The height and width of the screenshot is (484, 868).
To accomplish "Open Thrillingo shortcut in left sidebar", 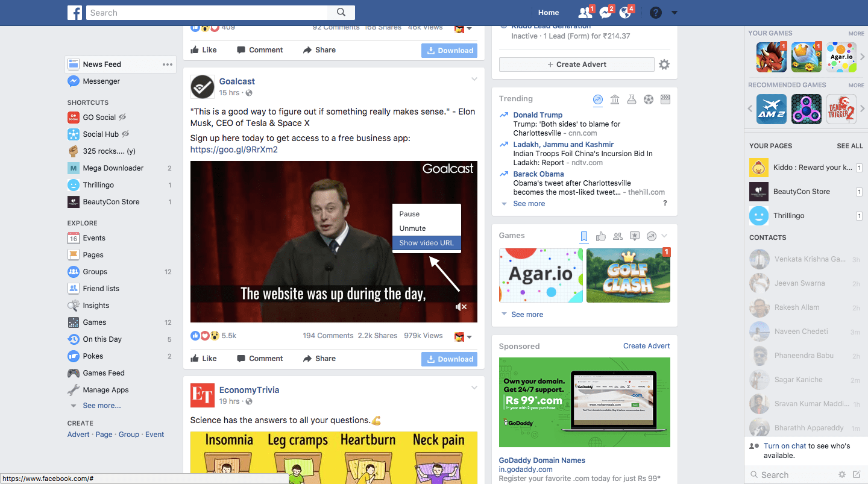I will point(98,185).
